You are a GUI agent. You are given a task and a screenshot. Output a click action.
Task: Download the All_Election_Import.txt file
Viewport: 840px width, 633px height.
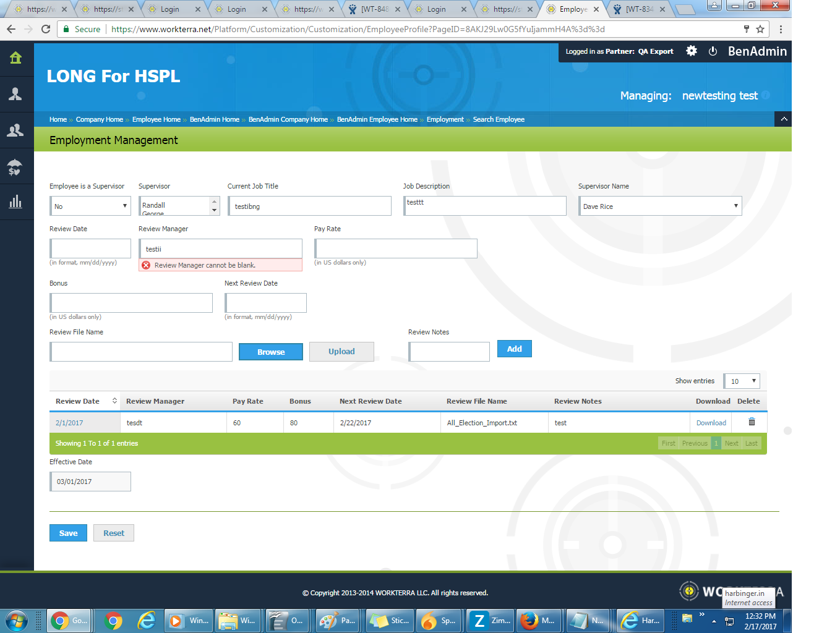click(x=711, y=423)
